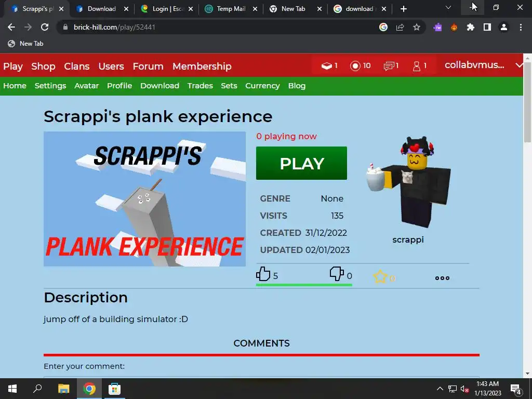Viewport: 532px width, 399px height.
Task: Expand the collabvmus account dropdown
Action: click(x=519, y=65)
